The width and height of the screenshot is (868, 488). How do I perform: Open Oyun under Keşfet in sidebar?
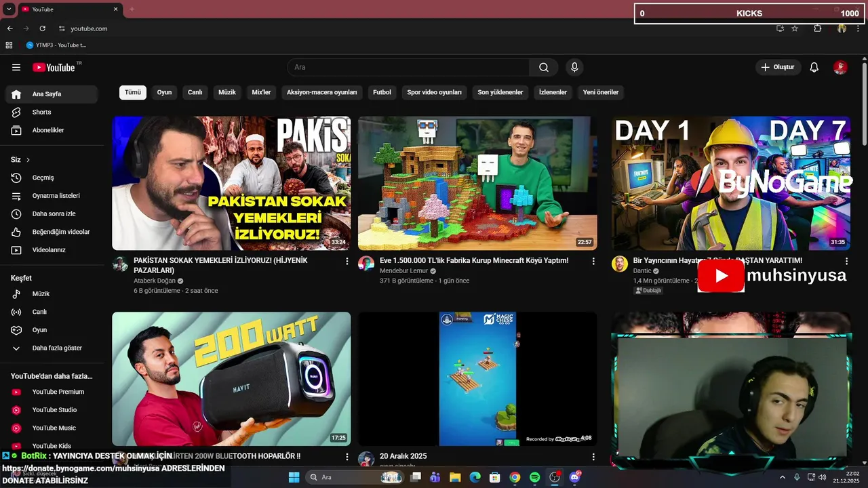pyautogui.click(x=52, y=330)
